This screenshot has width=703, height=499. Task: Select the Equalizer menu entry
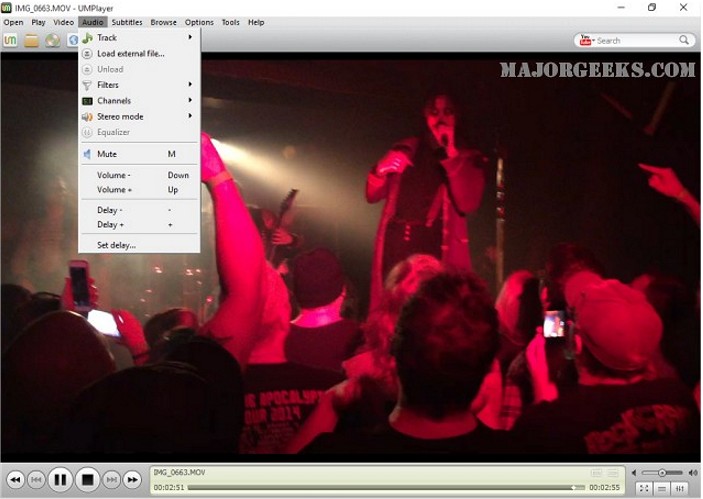pos(139,132)
